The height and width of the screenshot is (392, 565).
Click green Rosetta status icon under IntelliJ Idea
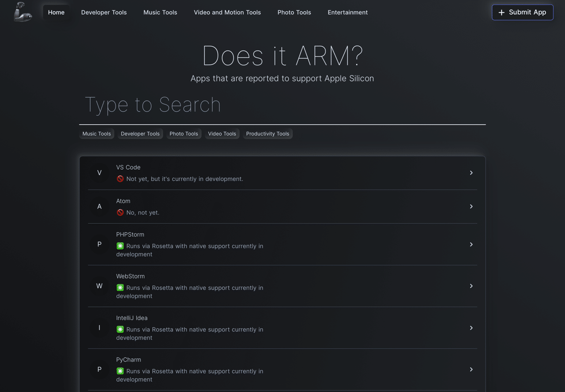[120, 329]
